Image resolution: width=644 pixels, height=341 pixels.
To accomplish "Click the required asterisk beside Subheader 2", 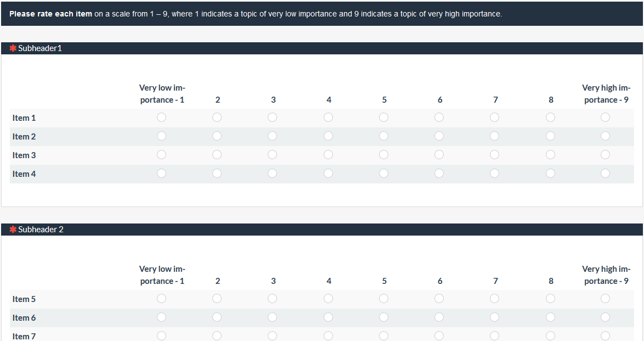I will (13, 230).
